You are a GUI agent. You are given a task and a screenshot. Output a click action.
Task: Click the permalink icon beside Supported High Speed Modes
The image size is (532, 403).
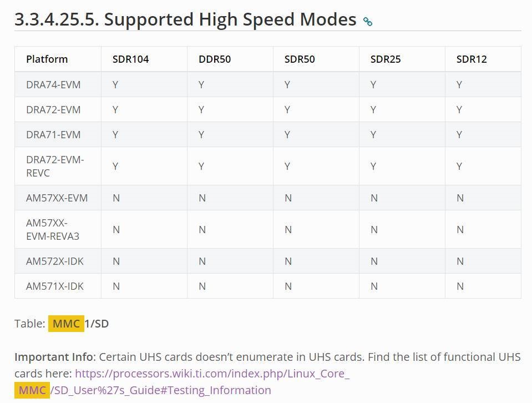(368, 22)
